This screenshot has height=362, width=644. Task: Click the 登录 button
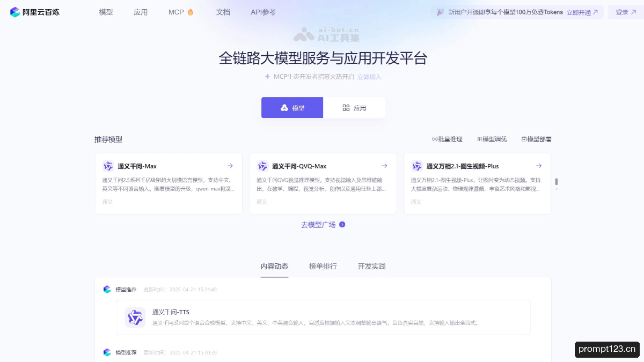(x=626, y=12)
